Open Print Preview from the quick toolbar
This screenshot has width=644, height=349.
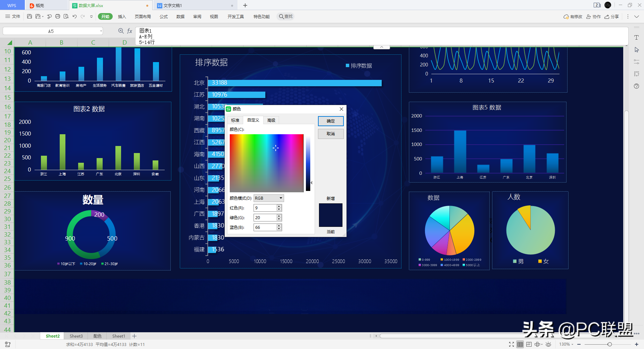(66, 16)
